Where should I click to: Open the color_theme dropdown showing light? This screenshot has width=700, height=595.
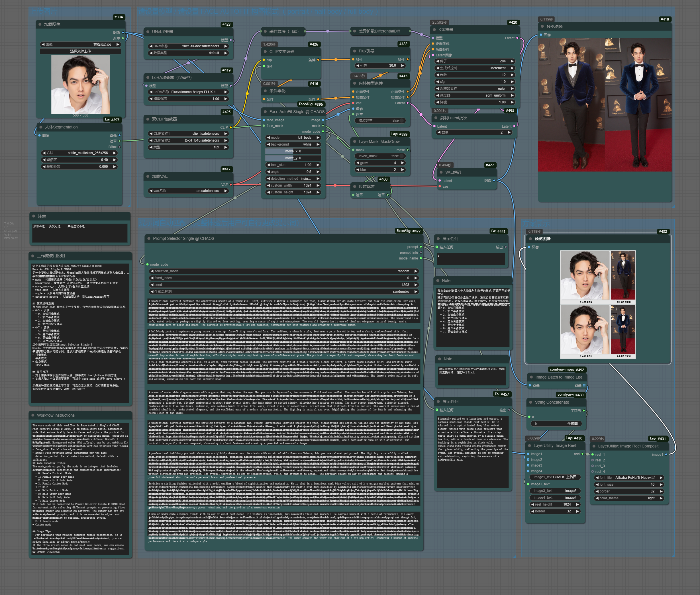click(629, 498)
